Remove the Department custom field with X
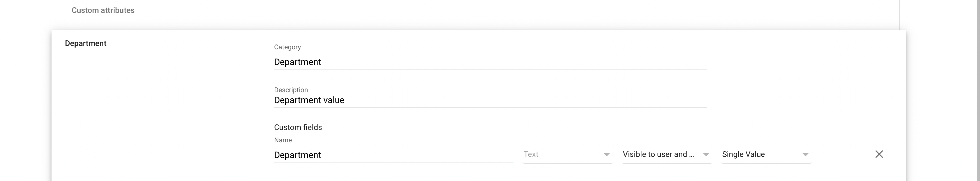Screen dimensions: 980x181 click(x=879, y=154)
